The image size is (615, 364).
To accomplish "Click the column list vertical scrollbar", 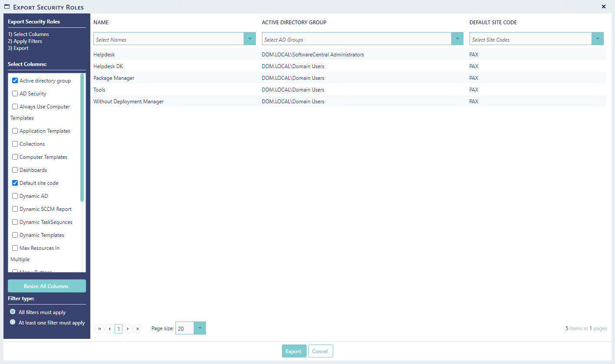I will [x=82, y=138].
